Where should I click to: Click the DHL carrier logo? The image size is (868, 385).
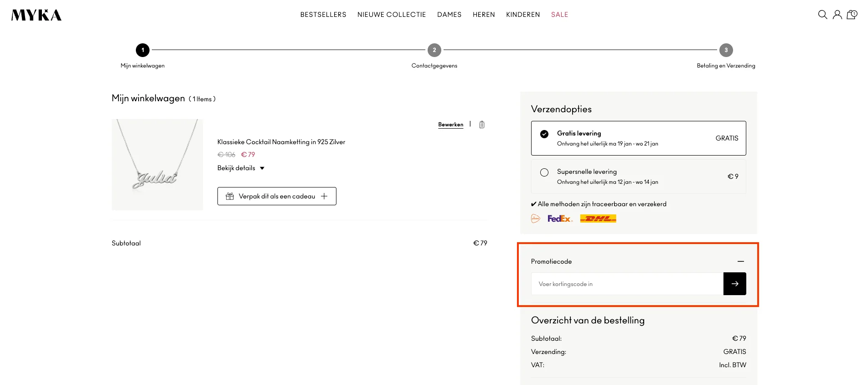598,219
